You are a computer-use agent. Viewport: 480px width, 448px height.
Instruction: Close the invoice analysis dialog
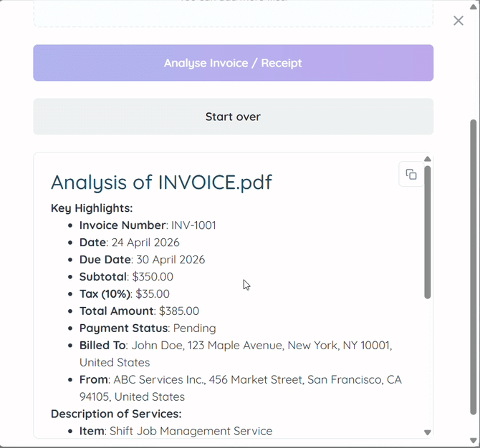(x=459, y=21)
